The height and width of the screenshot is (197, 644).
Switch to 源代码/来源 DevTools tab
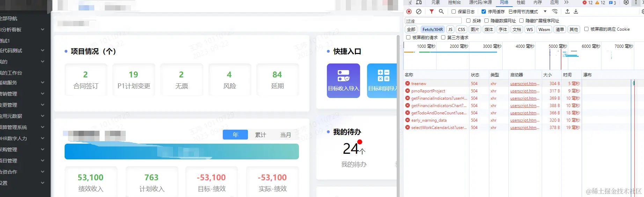pyautogui.click(x=481, y=2)
